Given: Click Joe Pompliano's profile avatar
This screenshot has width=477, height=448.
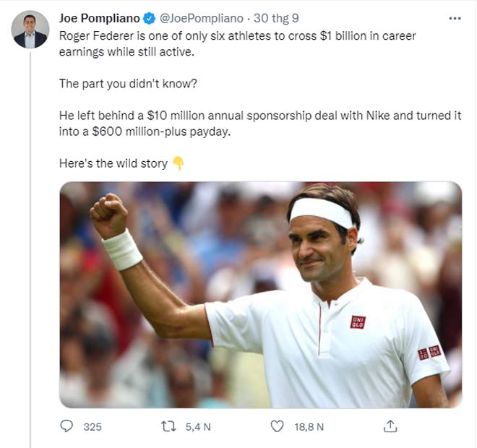Looking at the screenshot, I should tap(30, 31).
